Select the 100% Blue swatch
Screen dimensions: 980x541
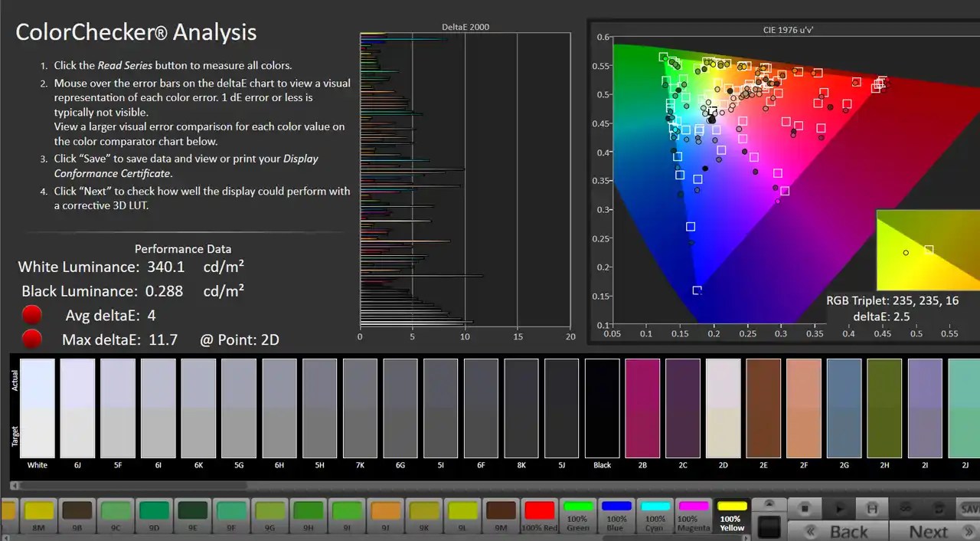(616, 515)
